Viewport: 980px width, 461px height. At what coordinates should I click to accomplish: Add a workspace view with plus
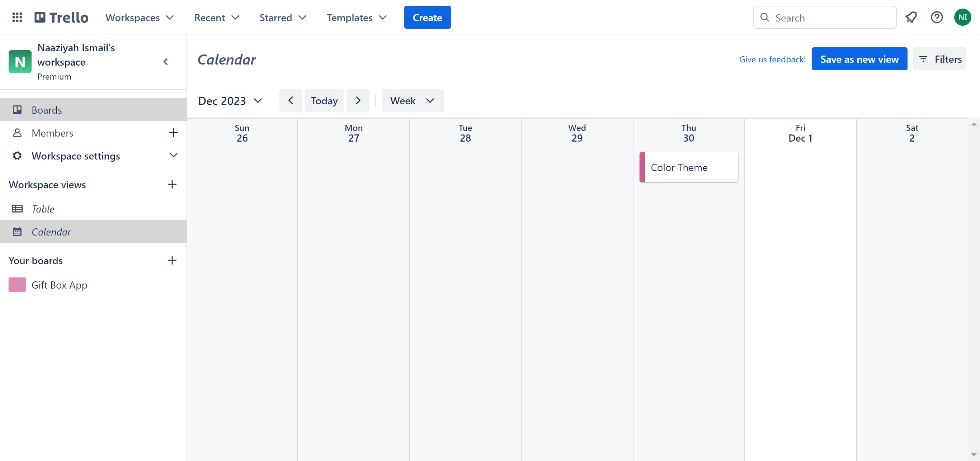[x=172, y=184]
